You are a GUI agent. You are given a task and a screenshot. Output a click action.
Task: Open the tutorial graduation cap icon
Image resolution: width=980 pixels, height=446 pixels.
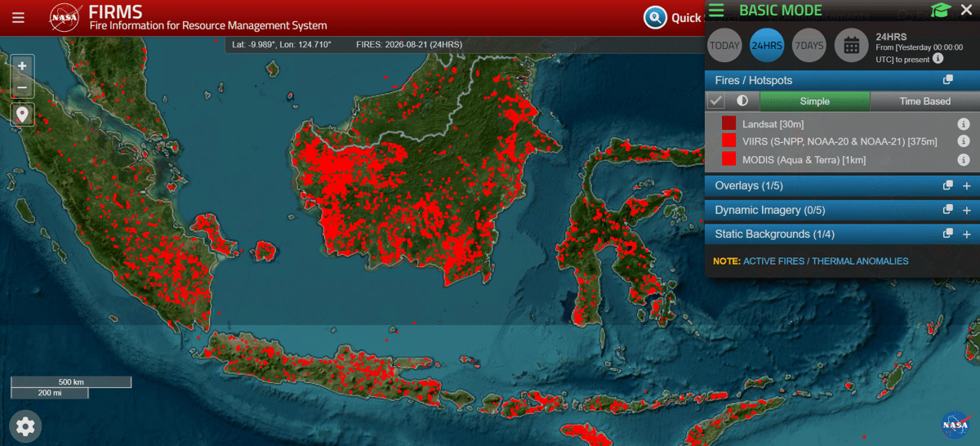941,10
